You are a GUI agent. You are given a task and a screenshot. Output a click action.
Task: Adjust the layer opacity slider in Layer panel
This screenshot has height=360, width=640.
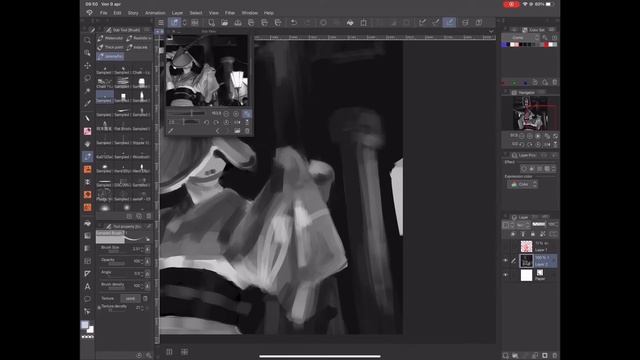(x=539, y=224)
